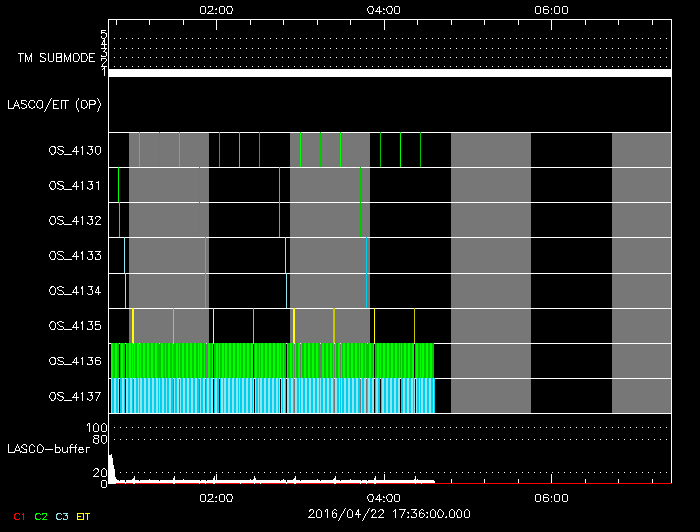Select the LASCO/EIT (DP) row label

point(54,104)
